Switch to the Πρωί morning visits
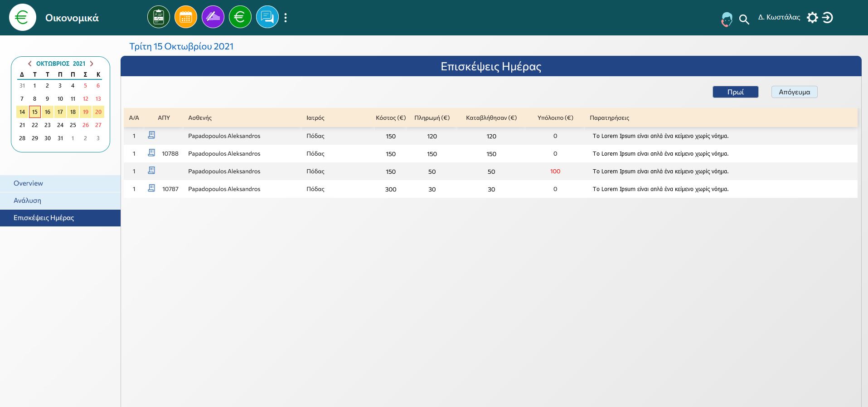 (736, 92)
